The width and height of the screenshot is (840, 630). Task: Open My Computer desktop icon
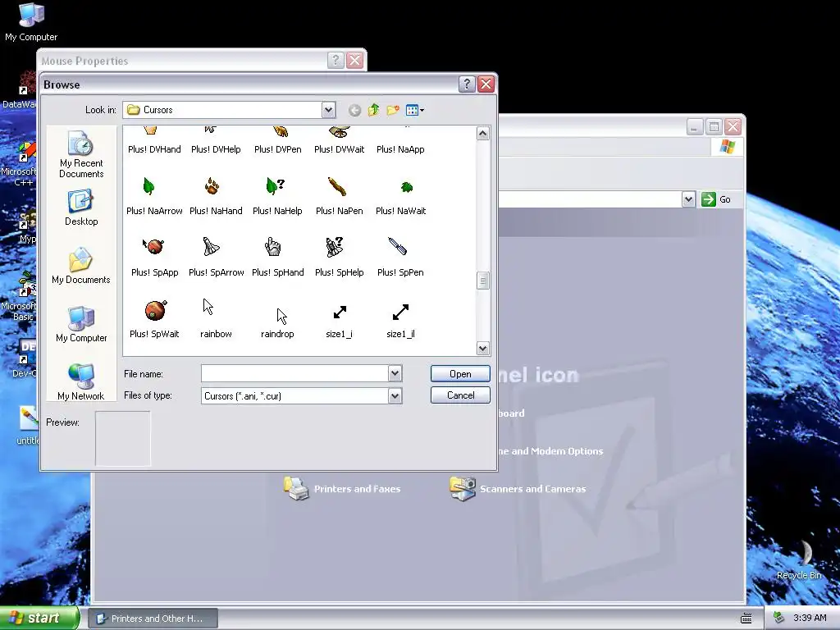click(31, 22)
